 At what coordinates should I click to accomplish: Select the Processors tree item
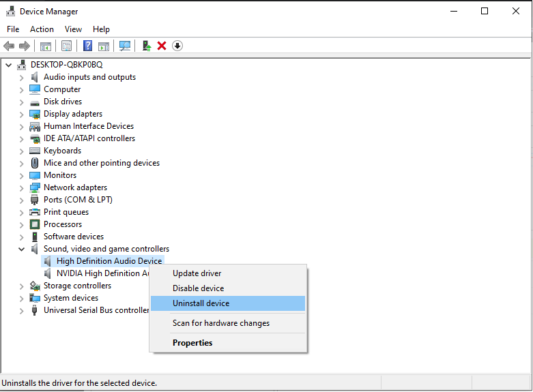(x=62, y=224)
